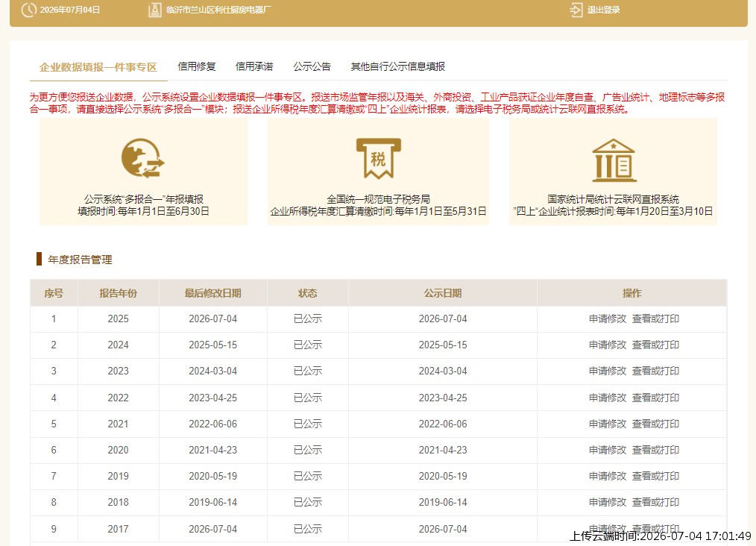Click 退出登录 to log out
Viewport: 756px width, 546px height.
[603, 10]
